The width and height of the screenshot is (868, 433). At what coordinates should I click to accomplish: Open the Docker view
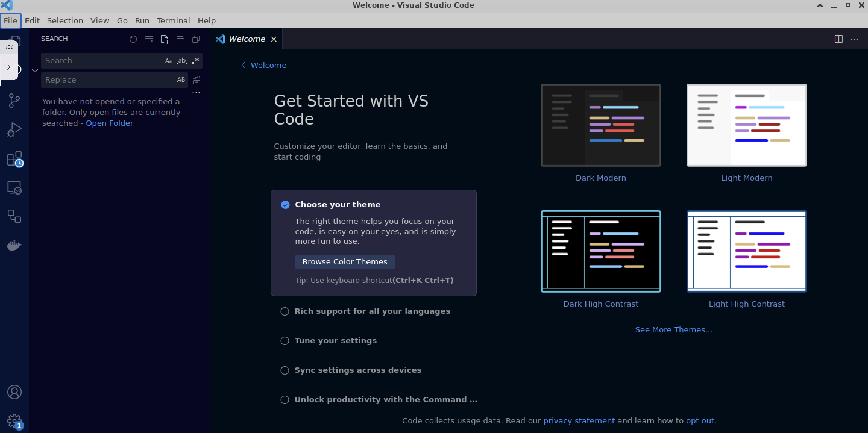coord(14,245)
